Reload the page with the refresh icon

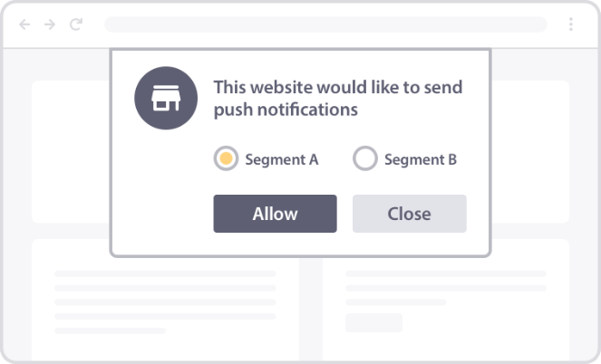click(x=75, y=24)
